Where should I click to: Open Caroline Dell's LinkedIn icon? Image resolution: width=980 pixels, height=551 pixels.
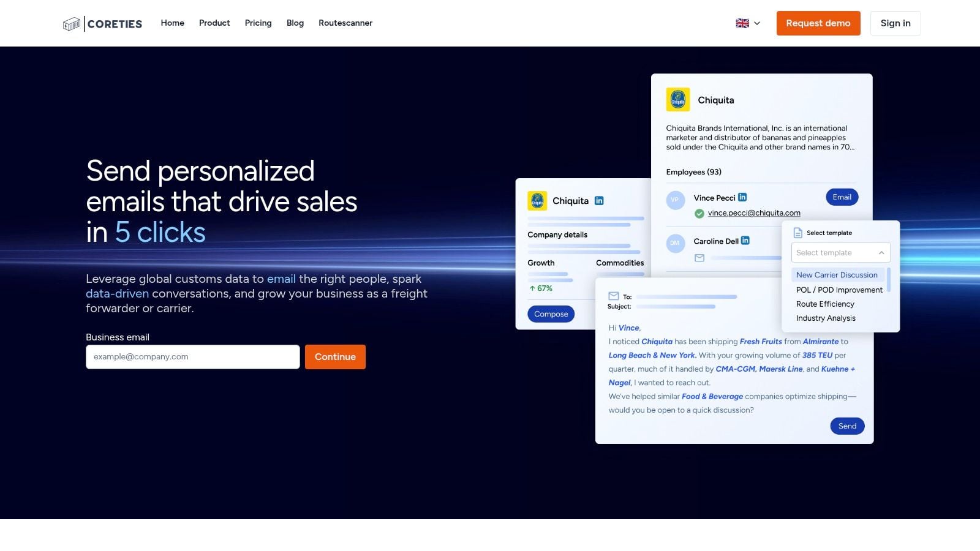pos(745,241)
